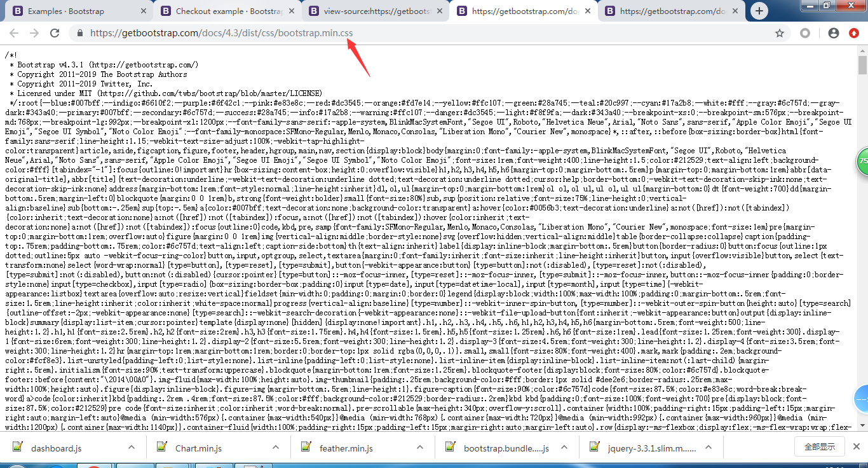The width and height of the screenshot is (868, 468).
Task: Switch to the Examples · Bootstrap tab
Action: click(79, 11)
